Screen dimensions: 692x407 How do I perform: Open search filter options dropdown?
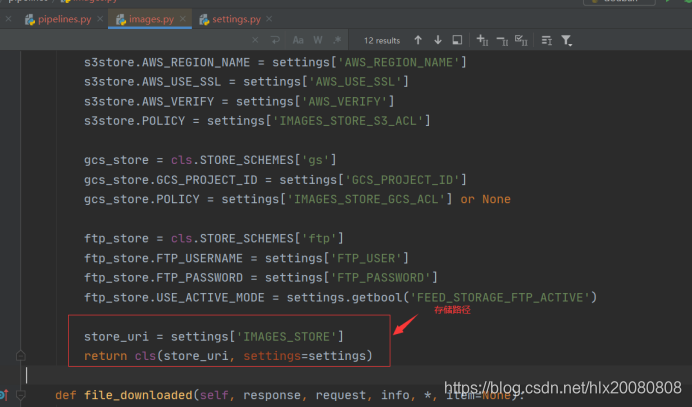566,41
